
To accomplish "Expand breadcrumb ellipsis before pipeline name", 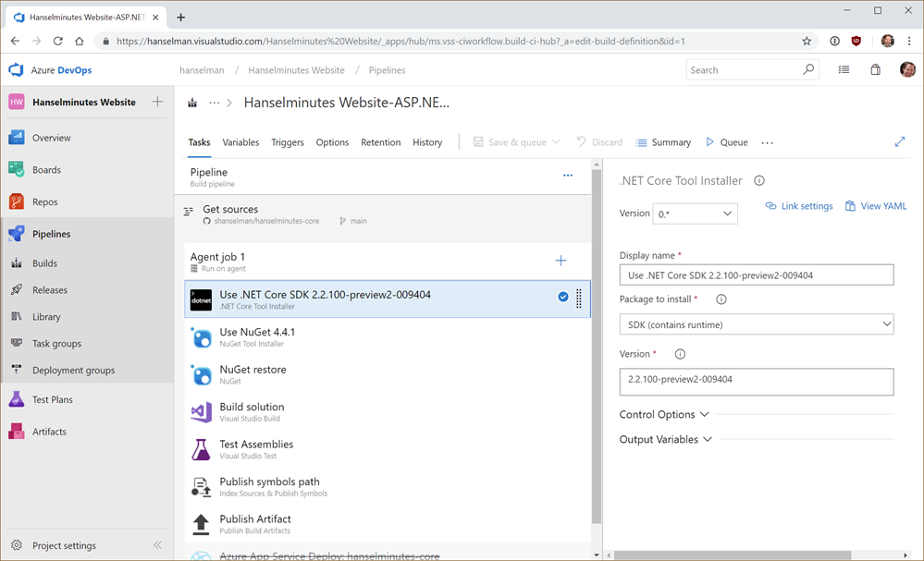I will pos(214,103).
